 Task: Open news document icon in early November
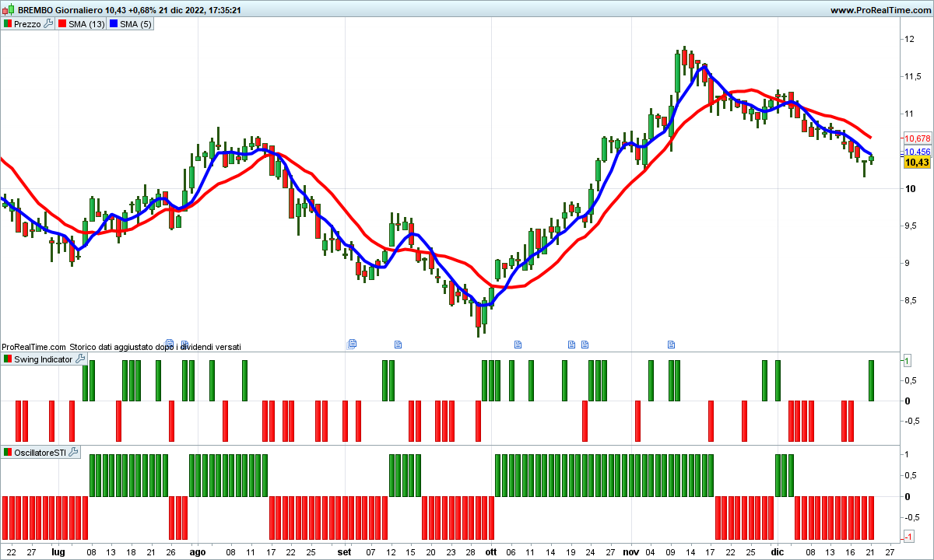point(672,343)
